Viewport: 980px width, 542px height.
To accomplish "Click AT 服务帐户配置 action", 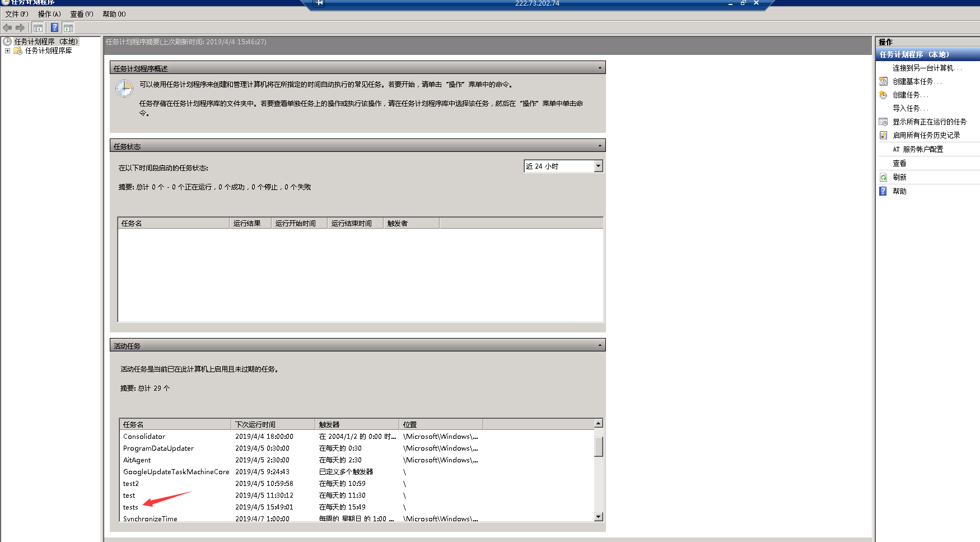I will point(918,149).
